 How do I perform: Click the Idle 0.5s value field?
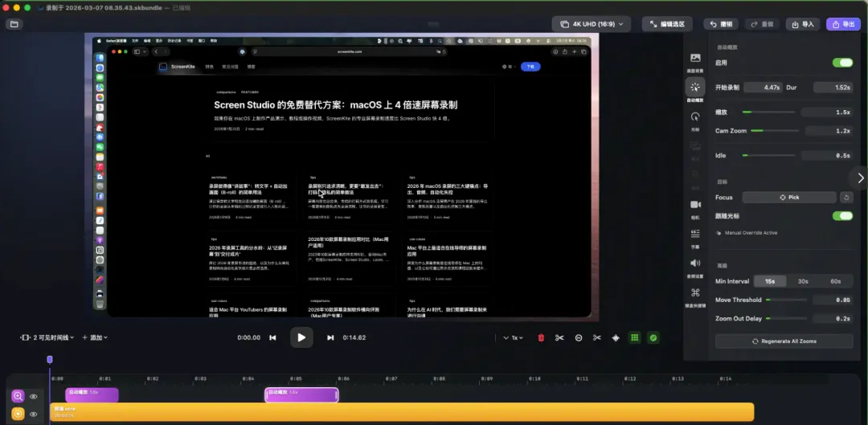(827, 156)
